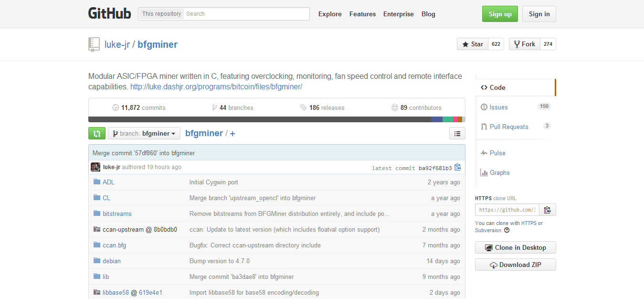Viewport: 644px width, 299px height.
Task: Open the branch: bfgminer dropdown
Action: [x=144, y=133]
